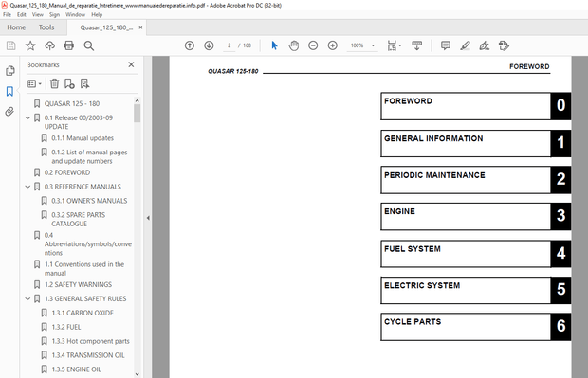
Task: Open the find text magnifier
Action: tap(89, 45)
